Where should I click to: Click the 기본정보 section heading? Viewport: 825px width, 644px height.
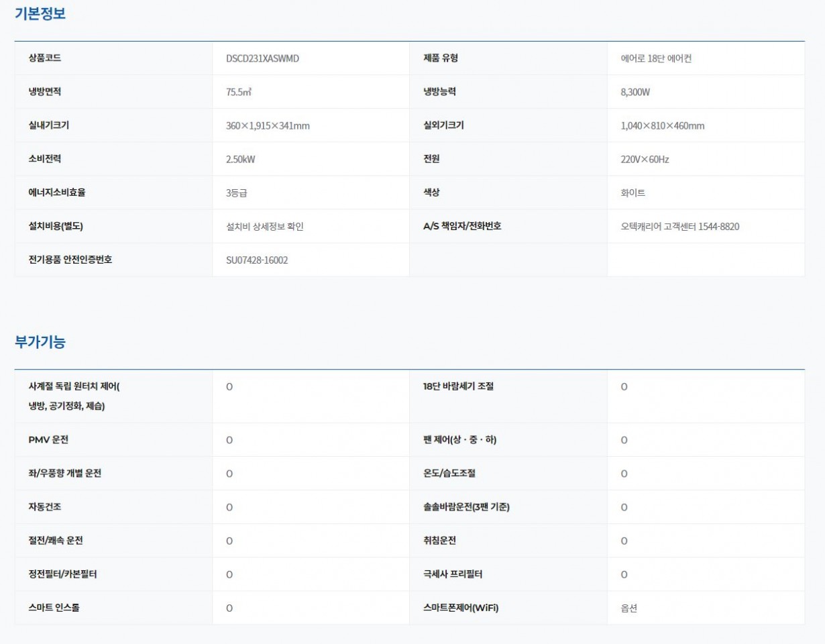click(40, 14)
